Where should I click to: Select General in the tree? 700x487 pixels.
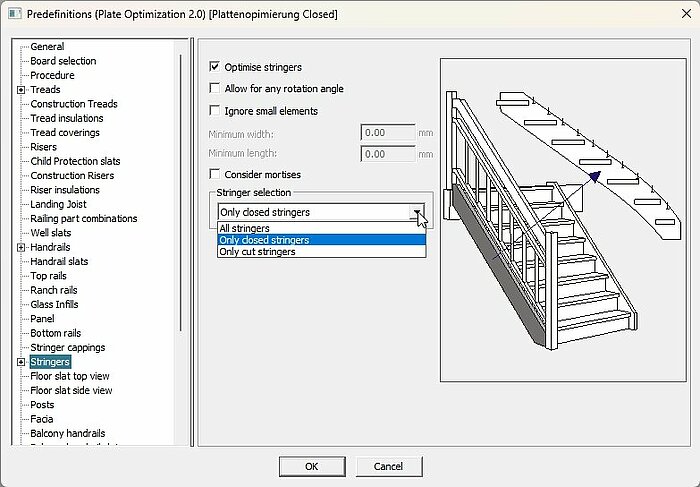(x=47, y=46)
